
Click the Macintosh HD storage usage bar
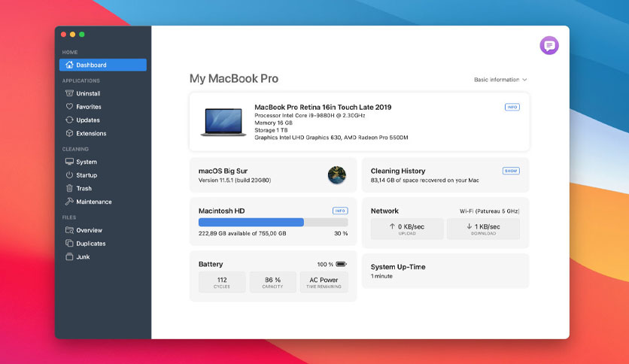[x=273, y=222]
